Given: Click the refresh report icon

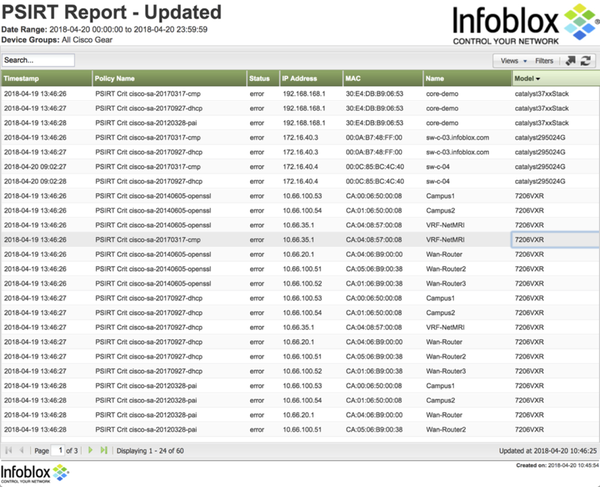Looking at the screenshot, I should click(x=585, y=60).
